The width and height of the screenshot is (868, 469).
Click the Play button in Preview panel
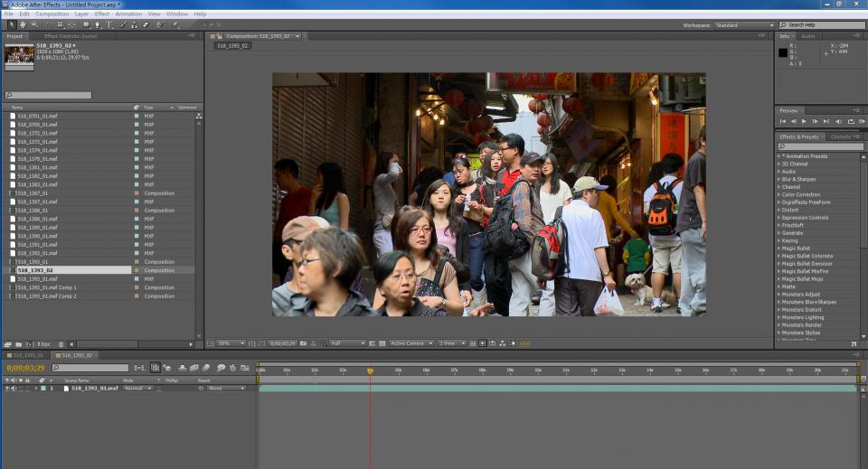coord(804,121)
